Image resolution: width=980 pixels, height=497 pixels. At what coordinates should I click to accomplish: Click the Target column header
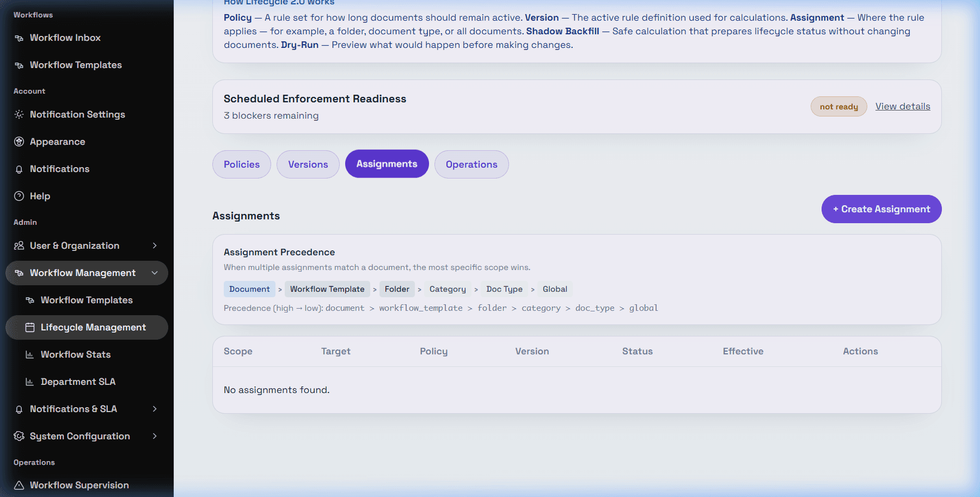coord(336,351)
